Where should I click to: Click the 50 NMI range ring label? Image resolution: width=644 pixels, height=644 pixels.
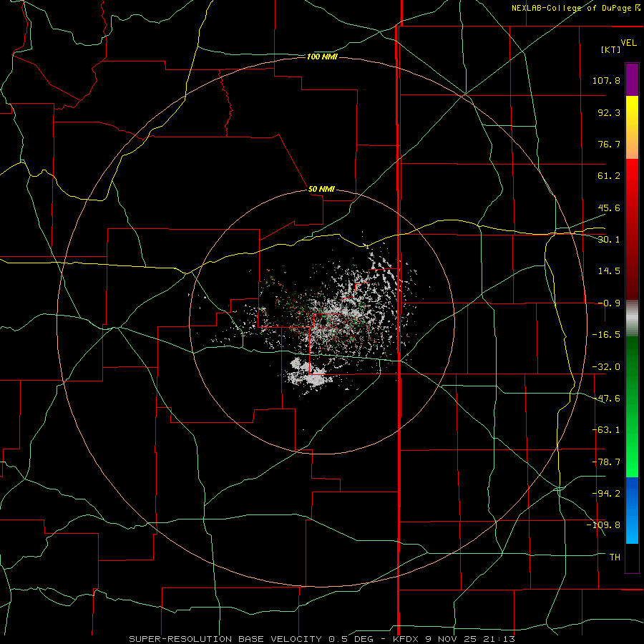[321, 190]
